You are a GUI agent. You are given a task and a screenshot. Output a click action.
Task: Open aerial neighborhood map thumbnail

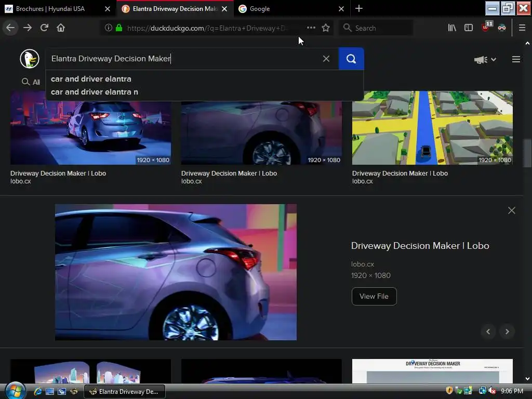tap(432, 128)
